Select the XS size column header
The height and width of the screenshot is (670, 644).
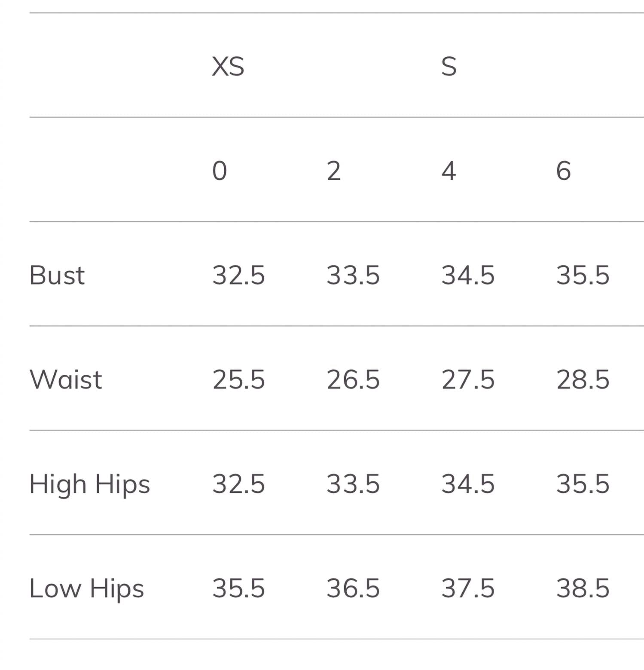(x=228, y=67)
